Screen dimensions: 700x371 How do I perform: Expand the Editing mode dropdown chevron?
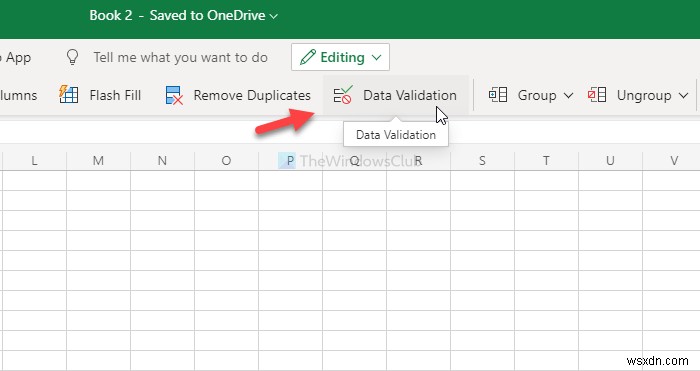pos(376,58)
